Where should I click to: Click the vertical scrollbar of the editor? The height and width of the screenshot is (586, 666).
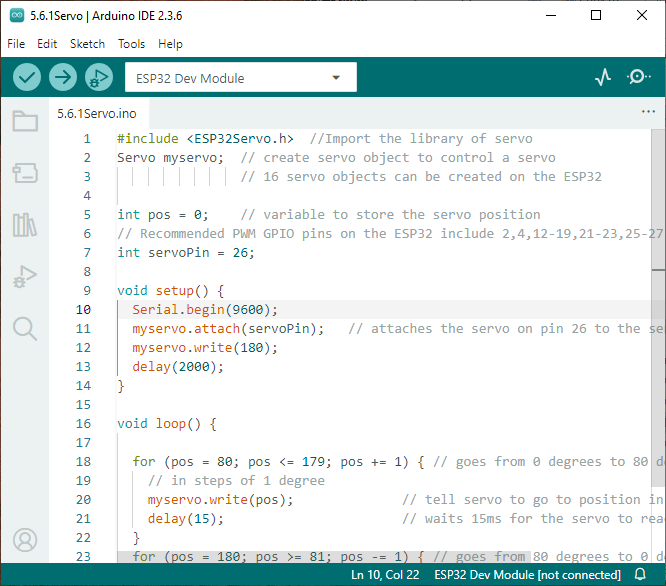(x=658, y=308)
